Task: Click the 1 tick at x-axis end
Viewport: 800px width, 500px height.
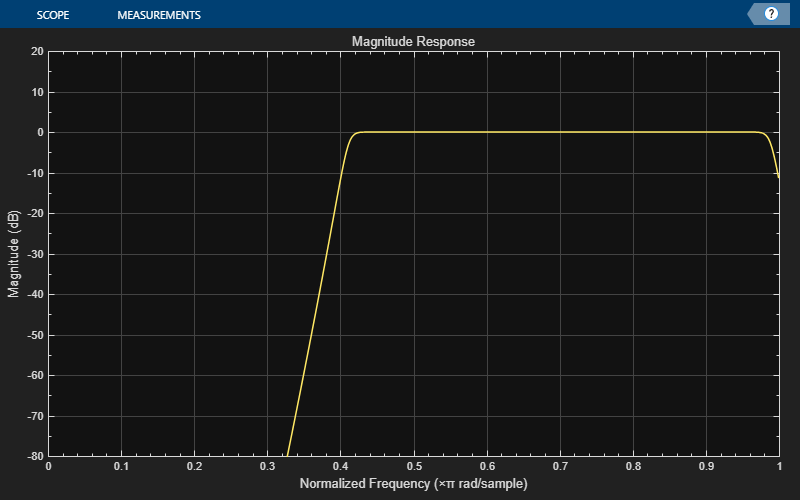Action: tap(778, 467)
